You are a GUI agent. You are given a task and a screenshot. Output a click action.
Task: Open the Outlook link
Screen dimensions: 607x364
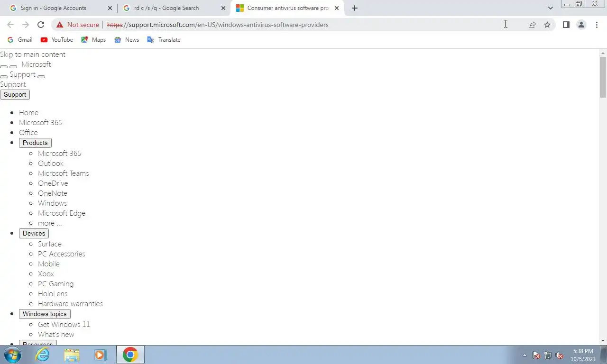coord(51,164)
